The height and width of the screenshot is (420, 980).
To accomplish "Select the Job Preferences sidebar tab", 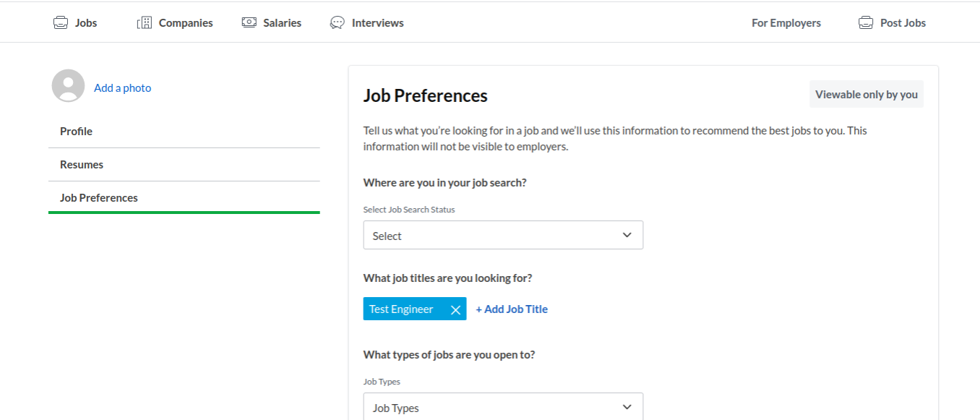I will coord(99,198).
